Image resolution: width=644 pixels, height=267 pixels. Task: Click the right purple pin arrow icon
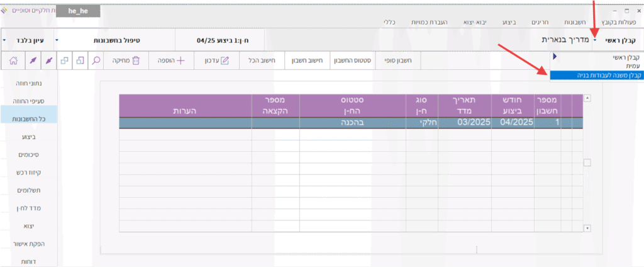48,61
